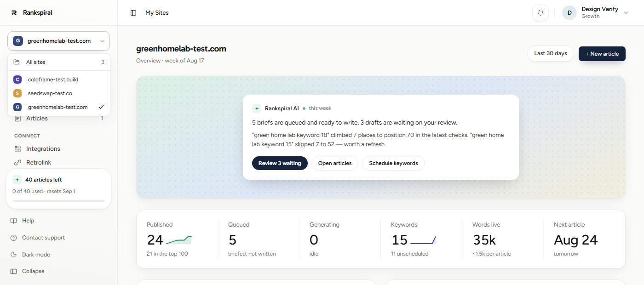This screenshot has height=285, width=644.
Task: Click the G badge in the site selector
Action: (17, 41)
